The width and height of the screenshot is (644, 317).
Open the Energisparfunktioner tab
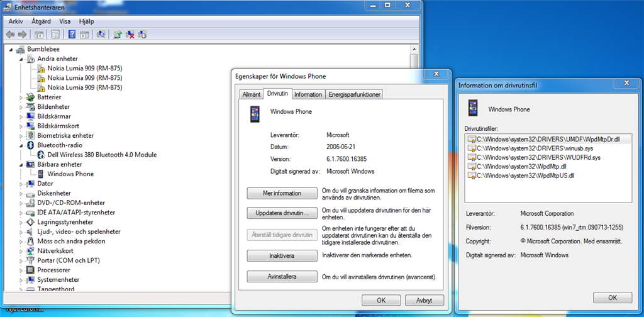355,94
